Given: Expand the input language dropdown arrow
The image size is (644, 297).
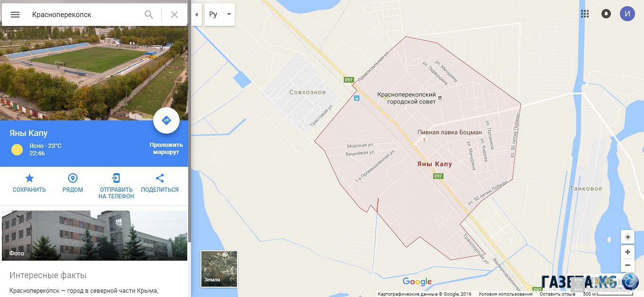Looking at the screenshot, I should point(229,15).
